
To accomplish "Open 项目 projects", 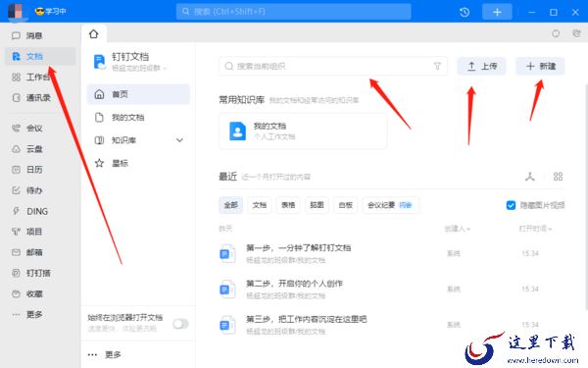I will coord(27,232).
